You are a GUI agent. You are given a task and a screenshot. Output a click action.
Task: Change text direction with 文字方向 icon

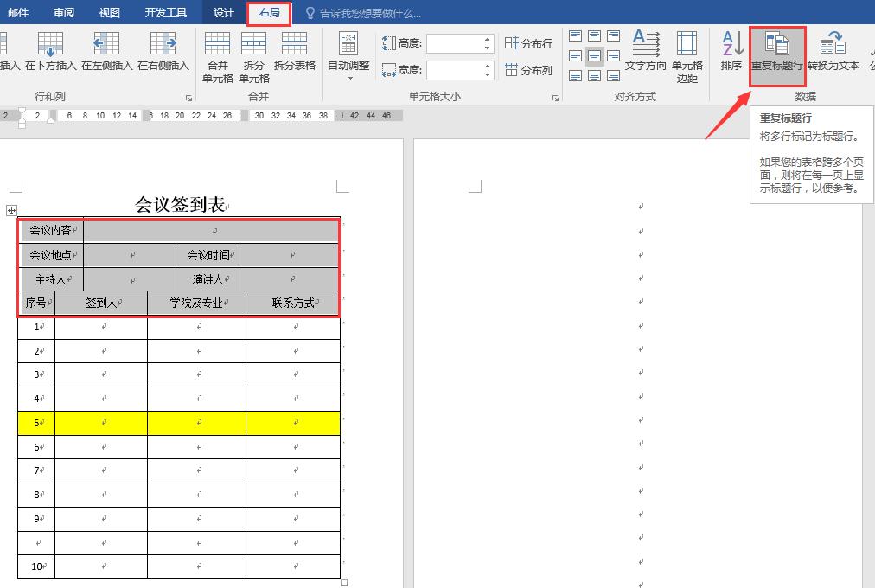tap(646, 54)
